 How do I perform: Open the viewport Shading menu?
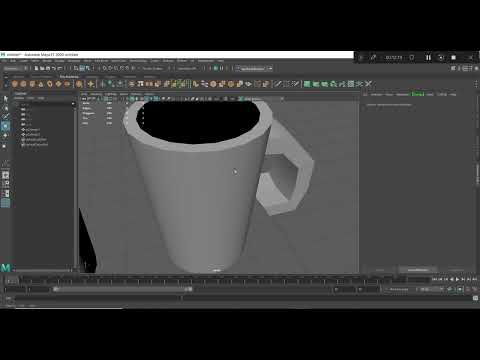click(96, 94)
